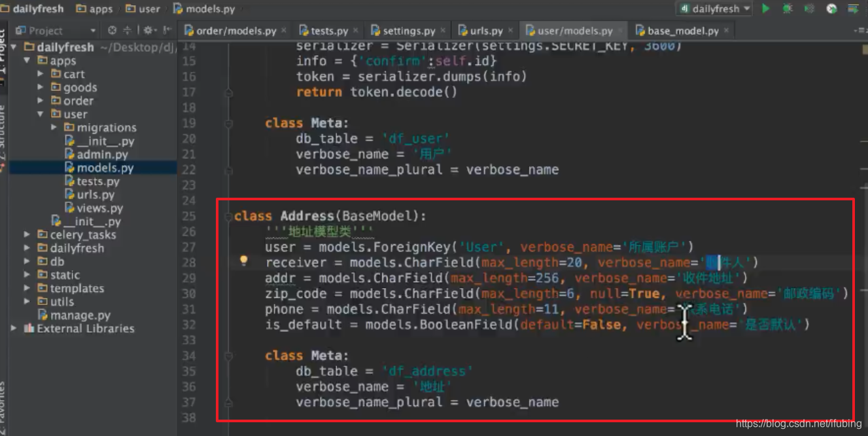This screenshot has height=436, width=868.
Task: Fold Address class Meta gutter marker
Action: click(229, 355)
